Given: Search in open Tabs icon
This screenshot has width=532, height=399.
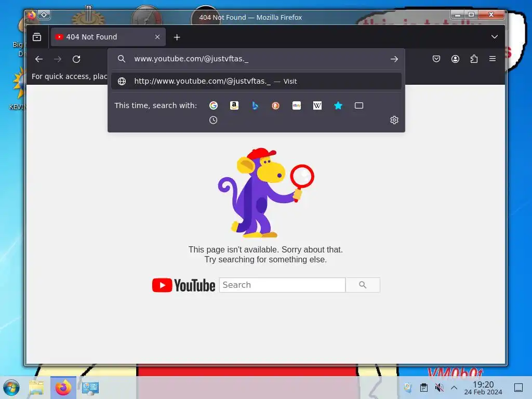Looking at the screenshot, I should coord(358,105).
